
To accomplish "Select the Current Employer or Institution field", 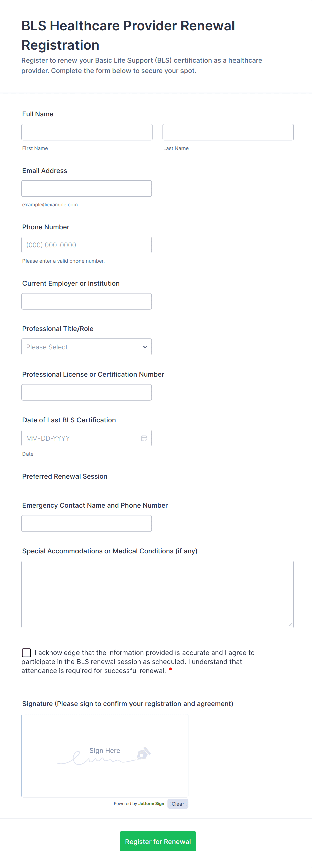I will 86,301.
